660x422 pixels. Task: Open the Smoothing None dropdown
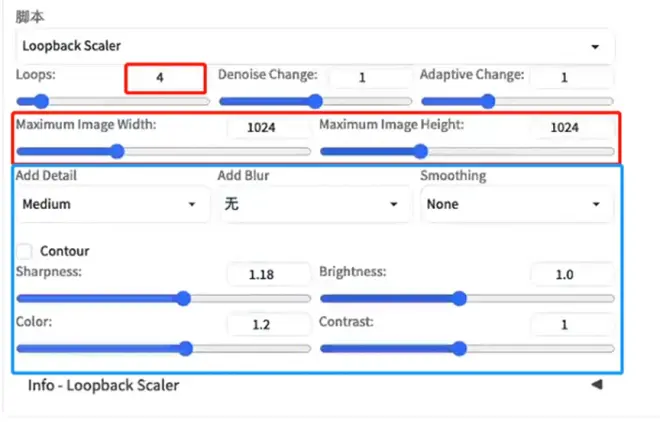pyautogui.click(x=517, y=204)
